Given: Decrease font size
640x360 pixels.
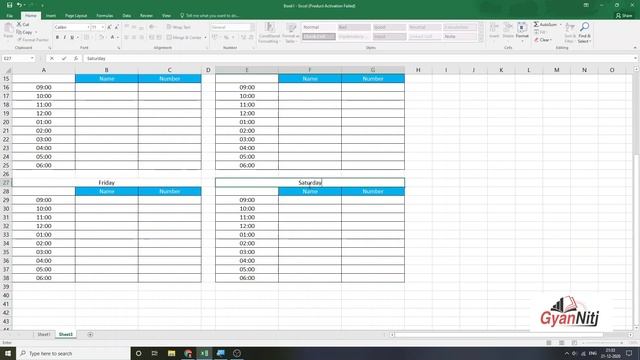Looking at the screenshot, I should (117, 27).
